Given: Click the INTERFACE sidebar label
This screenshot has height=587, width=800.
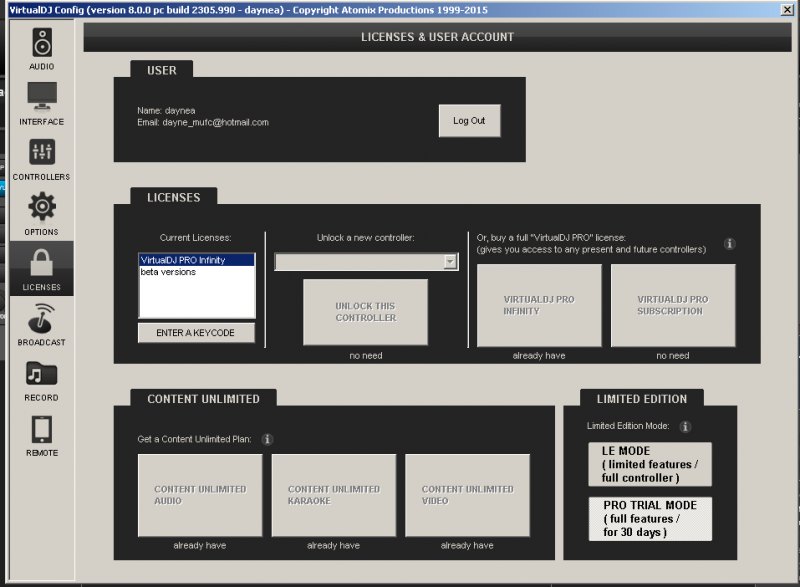Looking at the screenshot, I should [42, 122].
